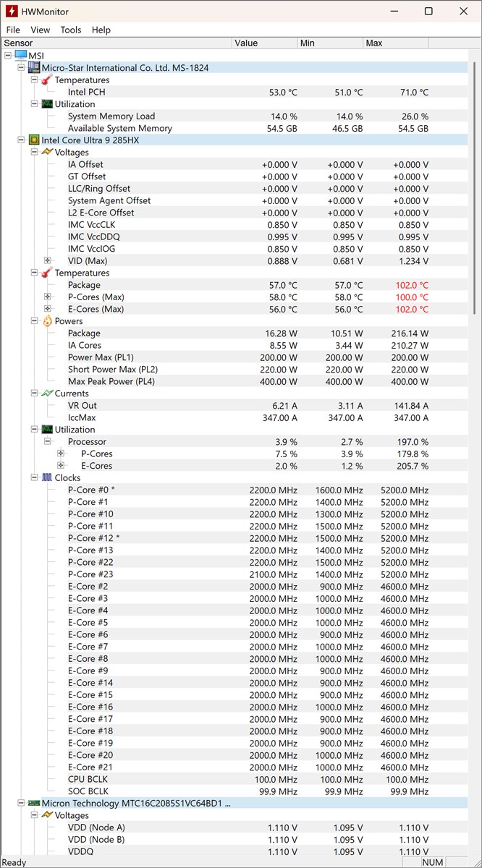Image resolution: width=482 pixels, height=868 pixels.
Task: Click the MSI computer monitor icon
Action: (x=20, y=56)
